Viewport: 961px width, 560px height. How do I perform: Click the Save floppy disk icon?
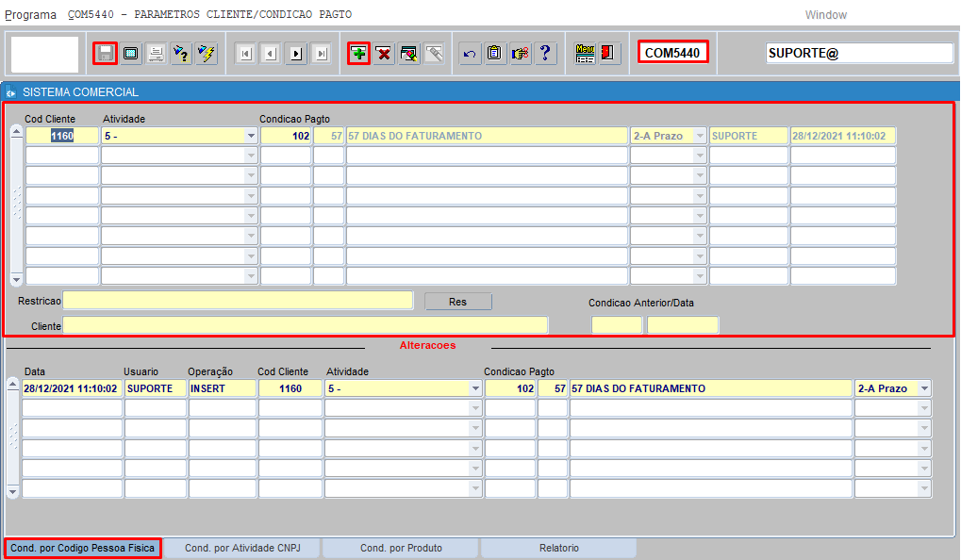(x=105, y=54)
